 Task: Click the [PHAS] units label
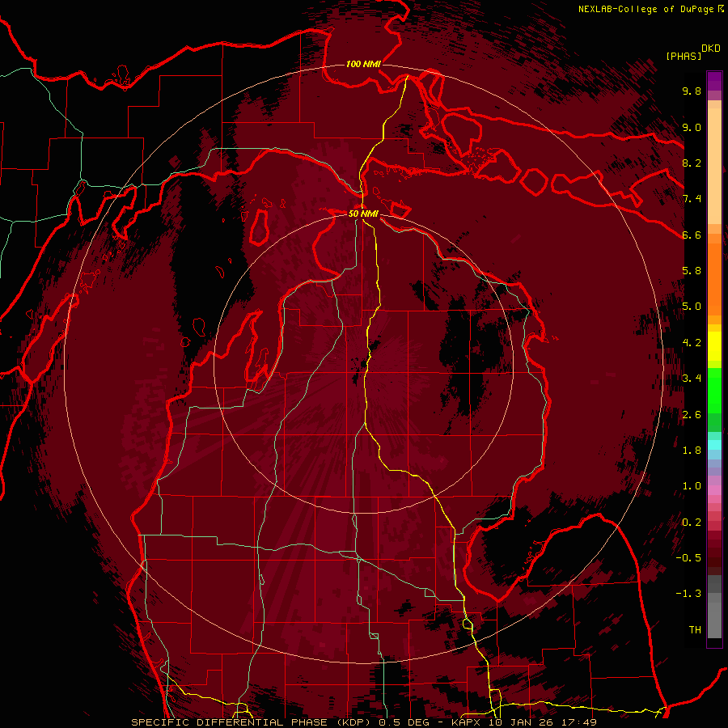coord(684,56)
